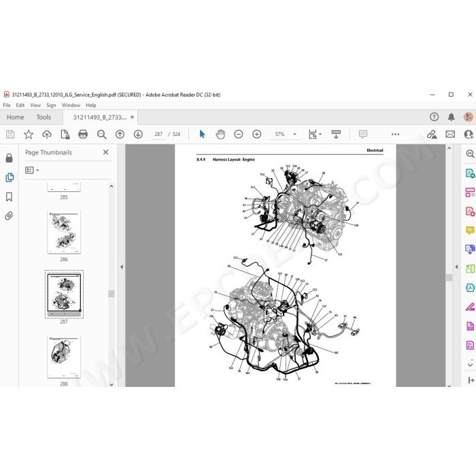Screen dimensions: 476x476
Task: Open the View menu
Action: pos(35,105)
